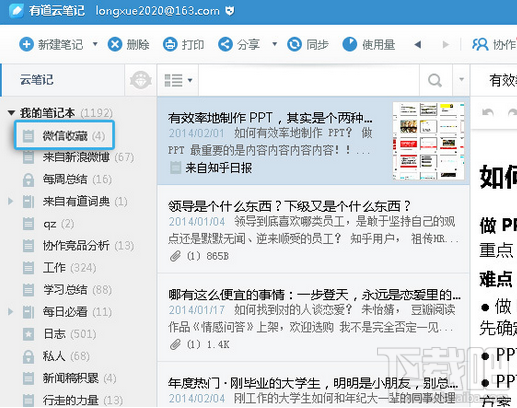517x408 pixels.
Task: Open the Usage (使用量) pie icon
Action: click(x=350, y=44)
